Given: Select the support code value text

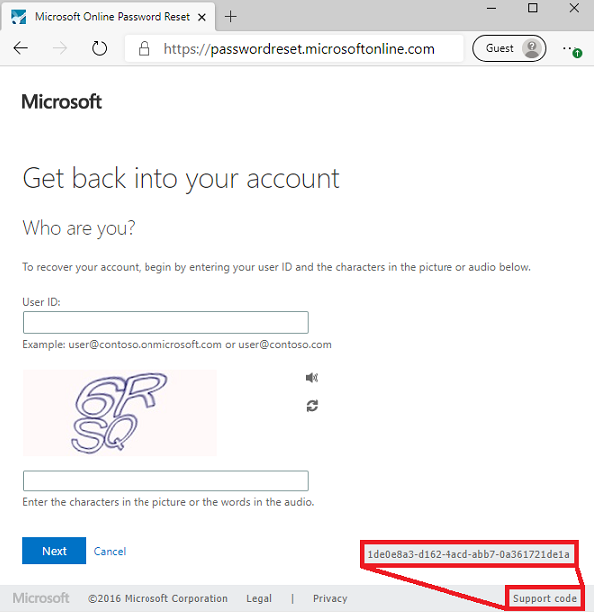Looking at the screenshot, I should pos(468,554).
